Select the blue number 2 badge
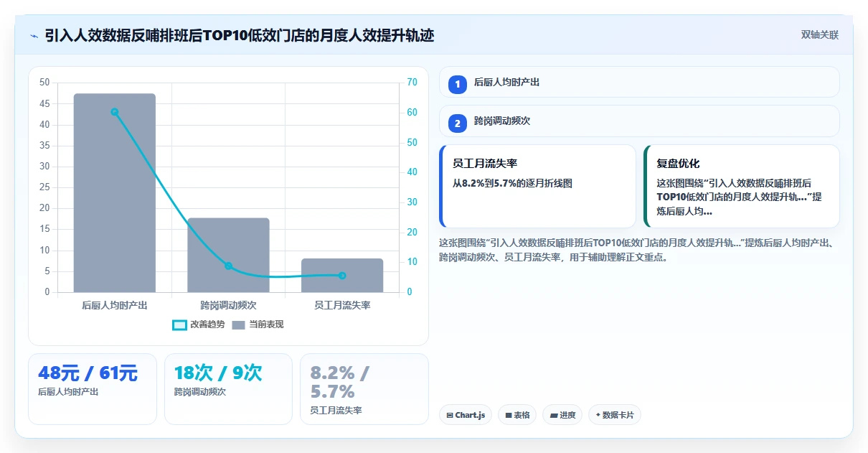The height and width of the screenshot is (453, 868). click(x=458, y=123)
